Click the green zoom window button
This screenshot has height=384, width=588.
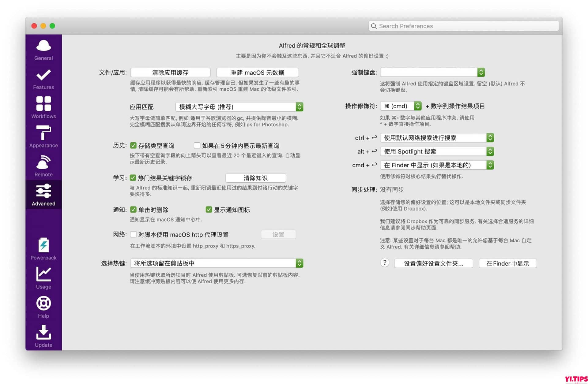[52, 26]
